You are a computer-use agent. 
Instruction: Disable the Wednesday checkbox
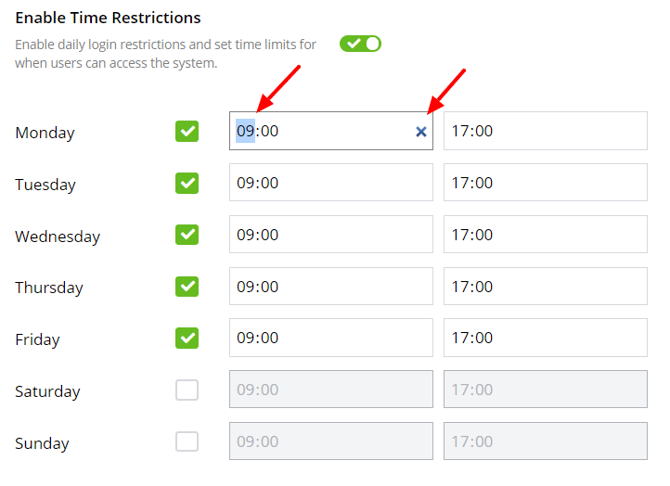[187, 235]
